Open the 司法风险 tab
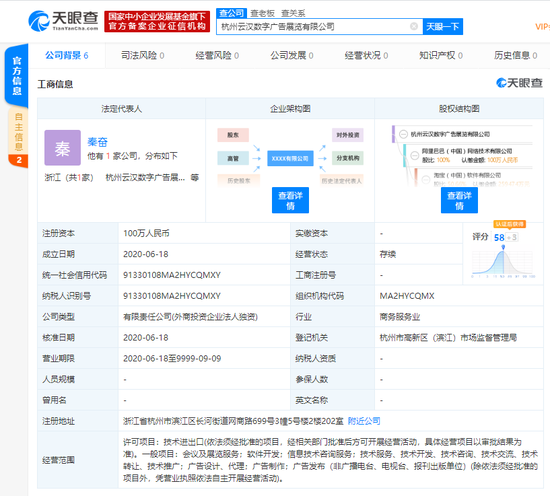This screenshot has height=496, width=550. [x=142, y=55]
